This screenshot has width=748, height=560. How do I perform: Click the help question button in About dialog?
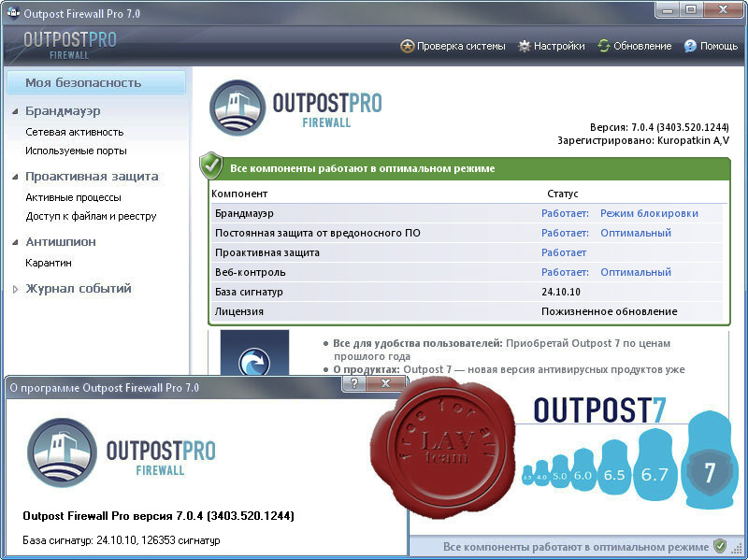pyautogui.click(x=354, y=383)
